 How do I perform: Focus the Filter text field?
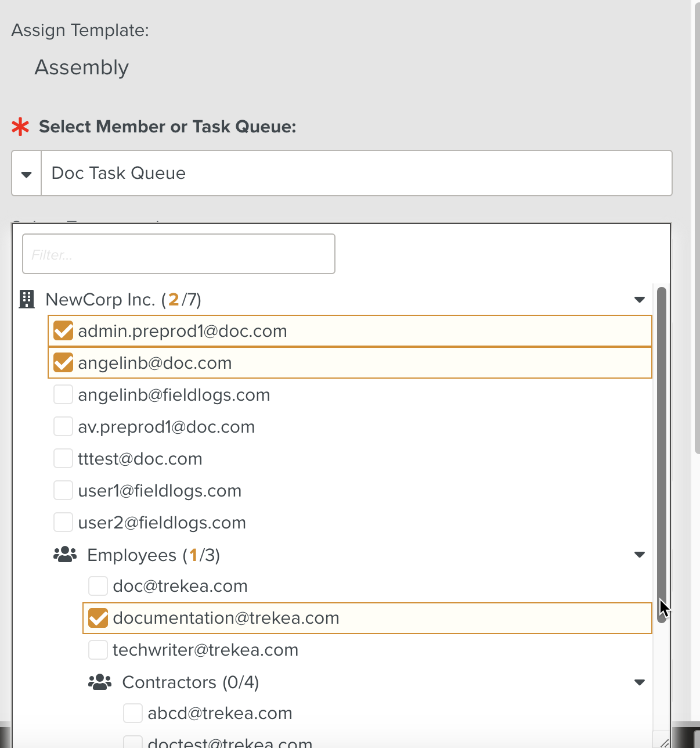[179, 254]
